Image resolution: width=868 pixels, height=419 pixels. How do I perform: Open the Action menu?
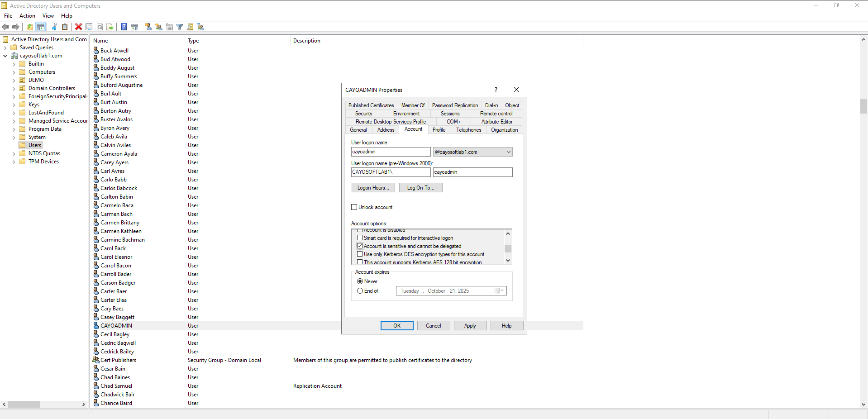tap(27, 16)
